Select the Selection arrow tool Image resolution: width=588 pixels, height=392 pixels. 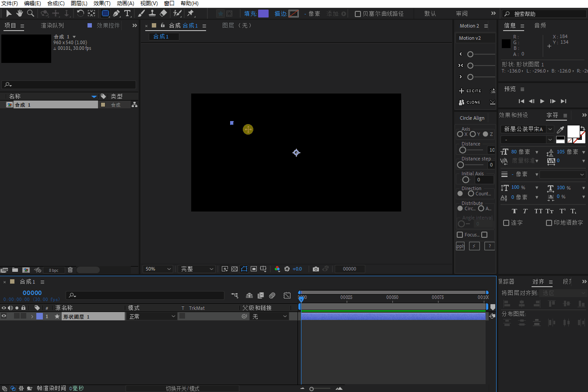(x=9, y=14)
